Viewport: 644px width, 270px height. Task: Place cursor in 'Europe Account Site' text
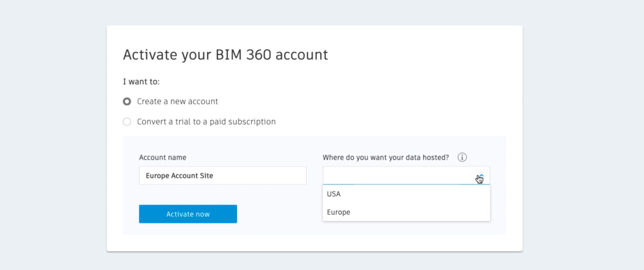click(179, 176)
